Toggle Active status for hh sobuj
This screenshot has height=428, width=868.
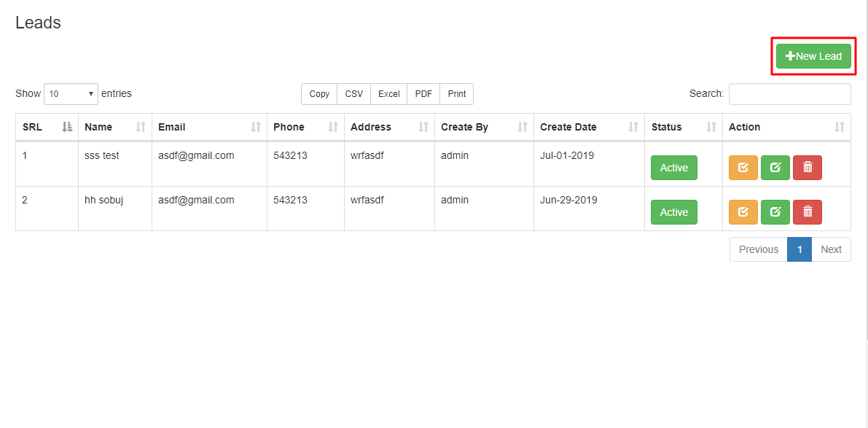673,212
